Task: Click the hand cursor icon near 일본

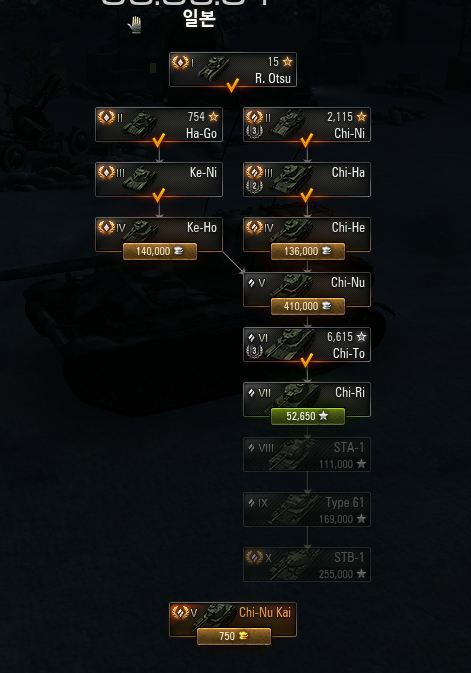Action: click(x=135, y=25)
